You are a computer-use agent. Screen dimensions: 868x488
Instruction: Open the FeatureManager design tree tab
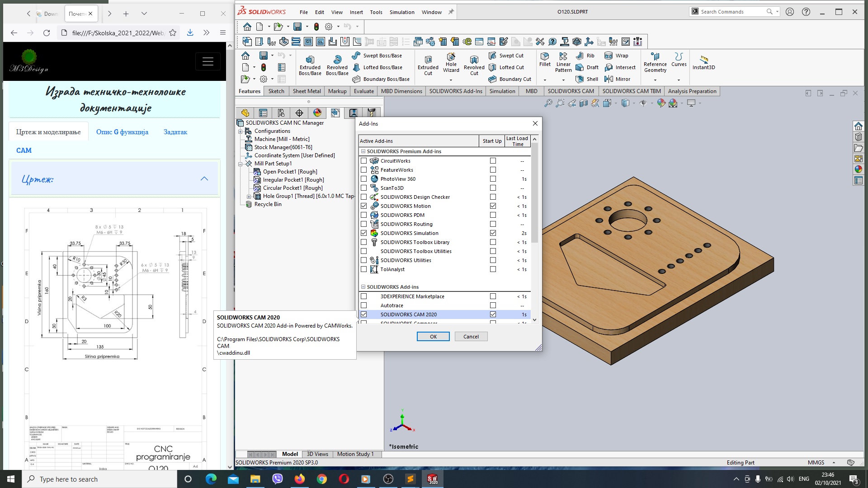point(245,113)
